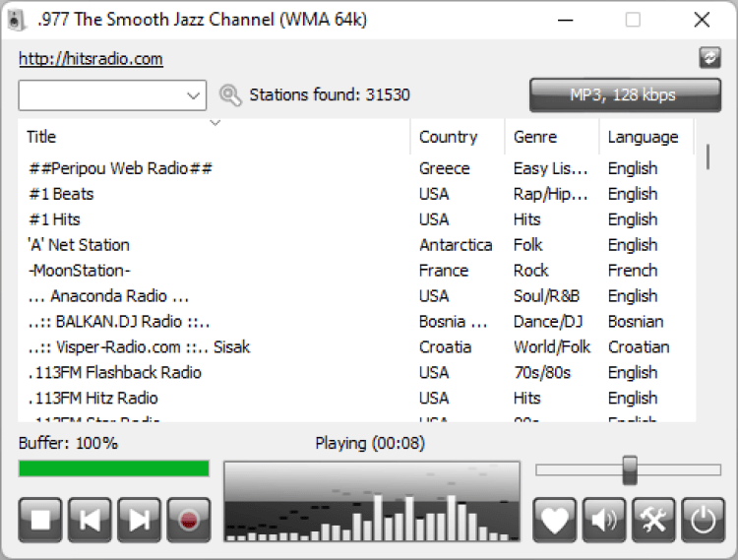Open settings via the tools icon

pos(653,520)
